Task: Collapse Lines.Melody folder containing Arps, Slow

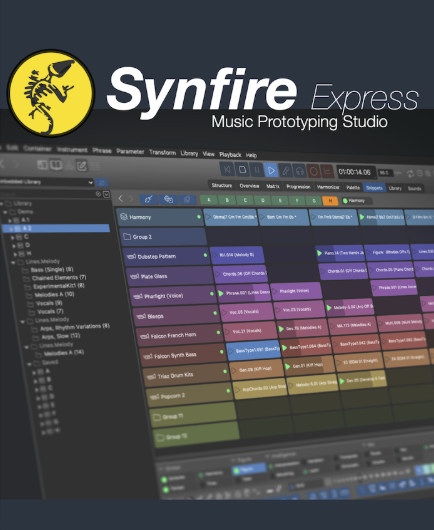Action: click(x=22, y=321)
